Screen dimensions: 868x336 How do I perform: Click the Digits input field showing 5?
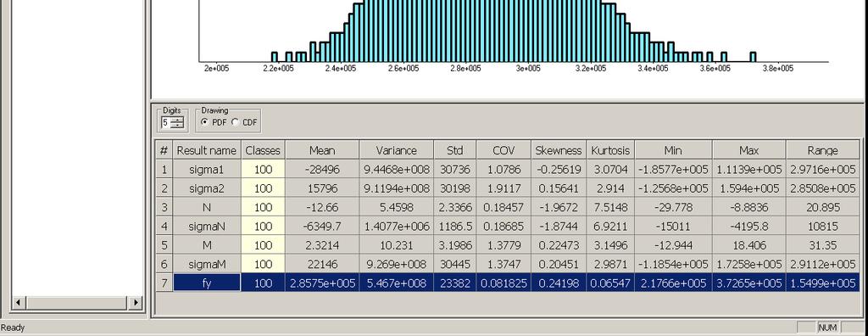[x=165, y=123]
